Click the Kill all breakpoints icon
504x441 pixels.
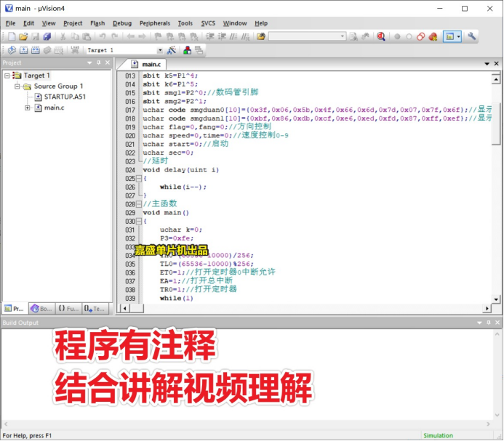(433, 36)
